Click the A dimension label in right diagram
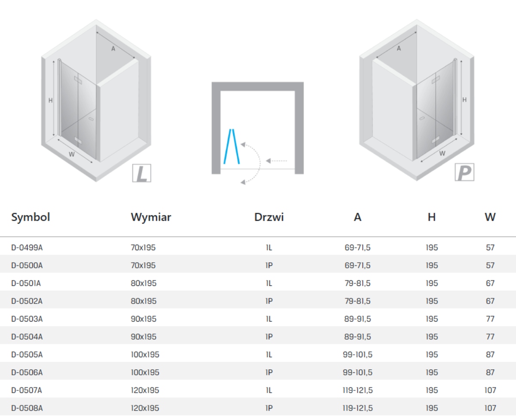 pos(399,49)
